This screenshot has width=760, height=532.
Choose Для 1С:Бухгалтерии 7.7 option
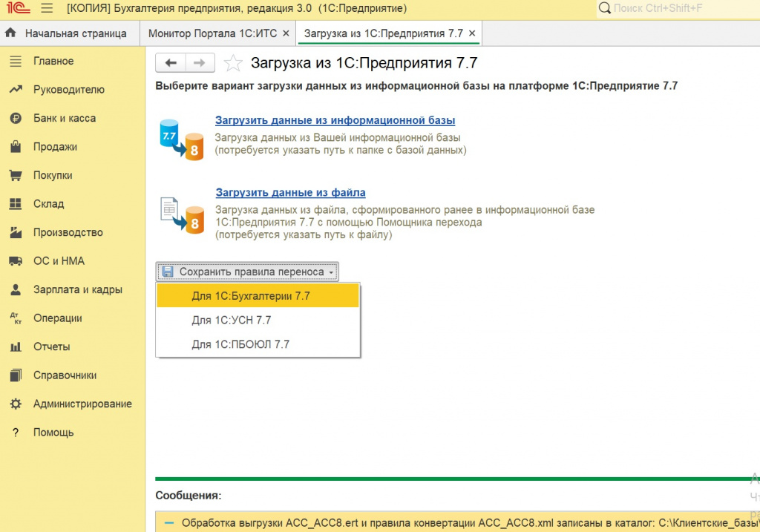pyautogui.click(x=258, y=295)
